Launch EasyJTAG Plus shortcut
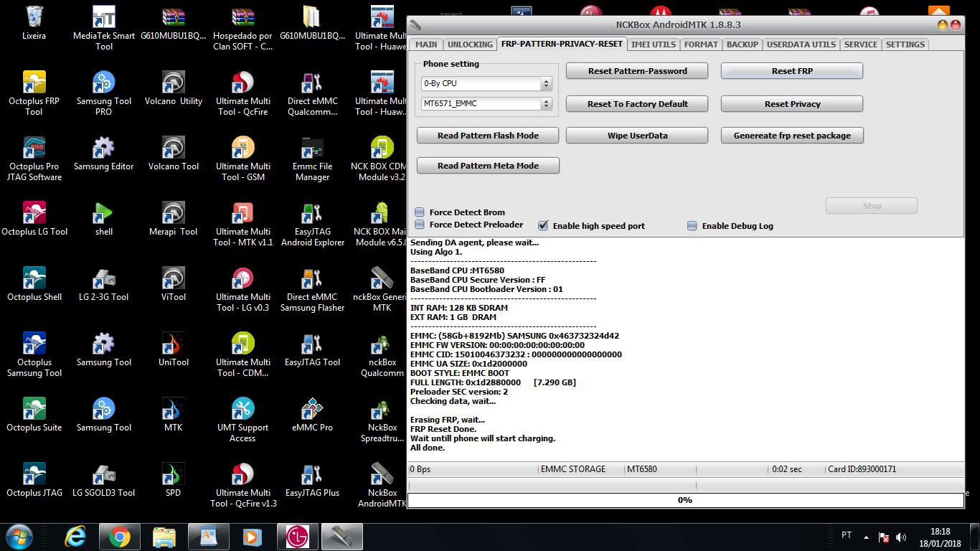 (312, 479)
